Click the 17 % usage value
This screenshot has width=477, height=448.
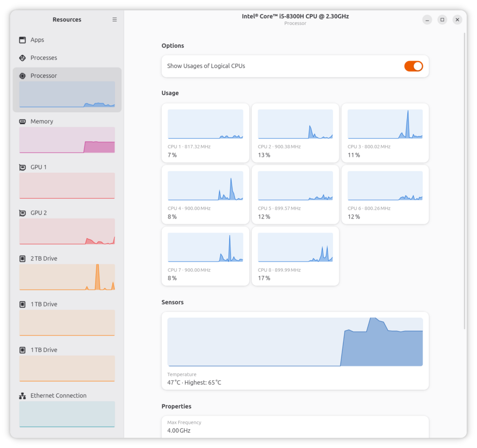[264, 278]
